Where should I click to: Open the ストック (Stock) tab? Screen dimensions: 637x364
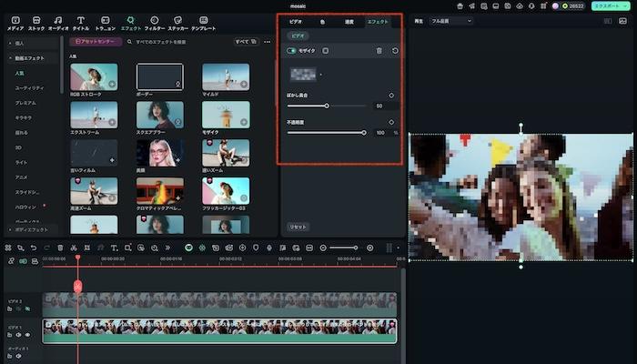tap(36, 23)
